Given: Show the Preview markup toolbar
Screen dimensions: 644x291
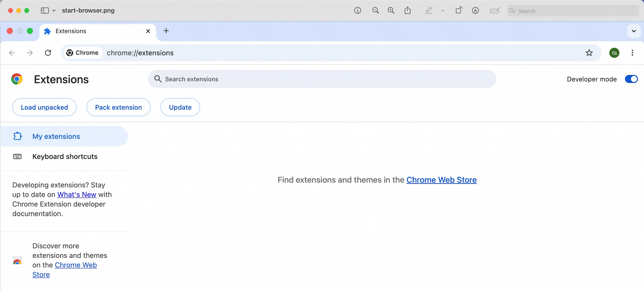Looking at the screenshot, I should [x=475, y=11].
